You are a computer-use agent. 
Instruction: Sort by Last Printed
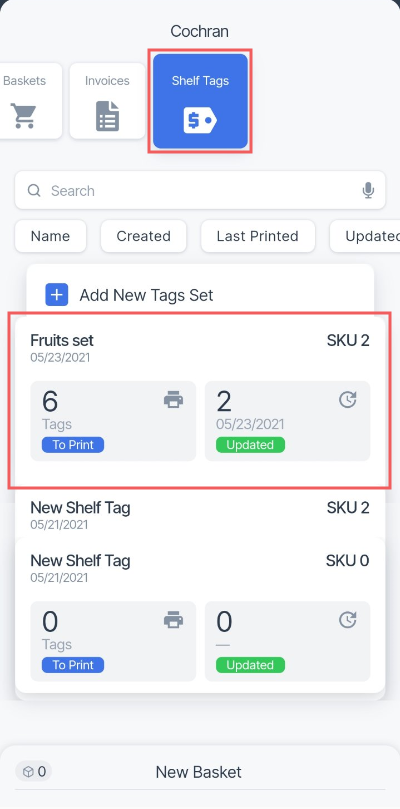(258, 236)
